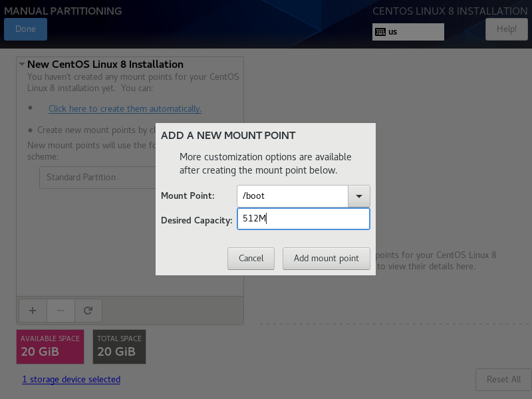Click the Desired Capacity input field
The width and height of the screenshot is (532, 399).
point(303,219)
